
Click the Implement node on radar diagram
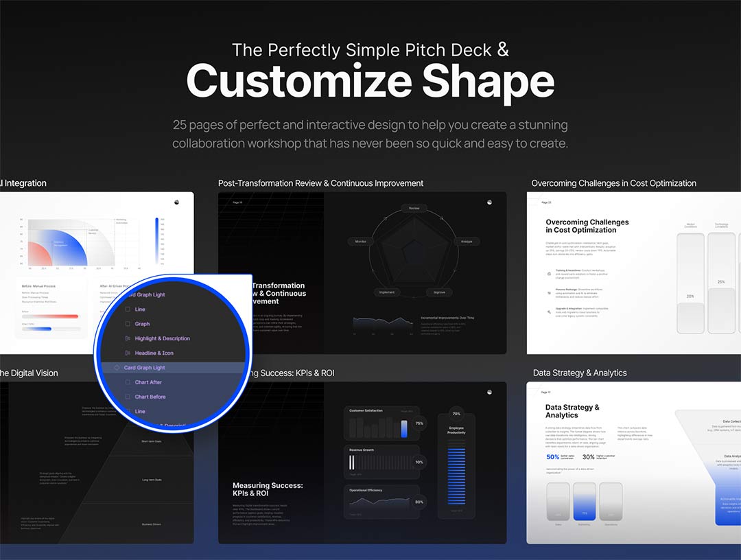[x=387, y=292]
